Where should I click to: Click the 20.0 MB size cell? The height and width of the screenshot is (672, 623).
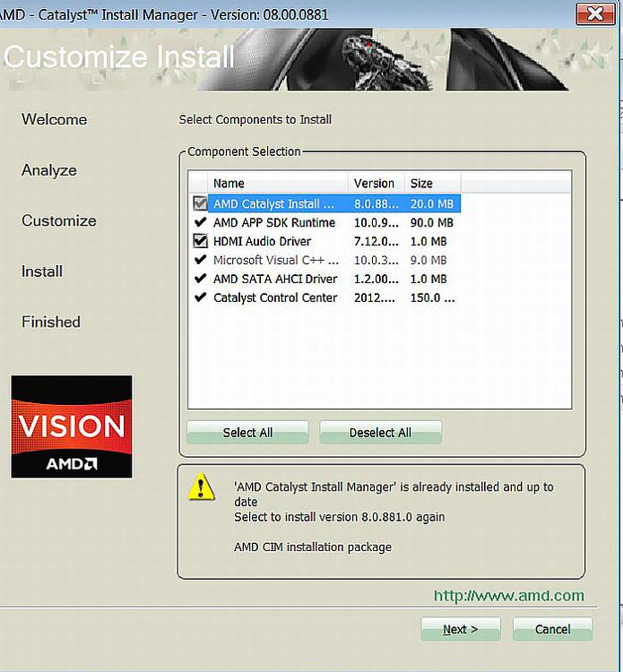tap(432, 203)
